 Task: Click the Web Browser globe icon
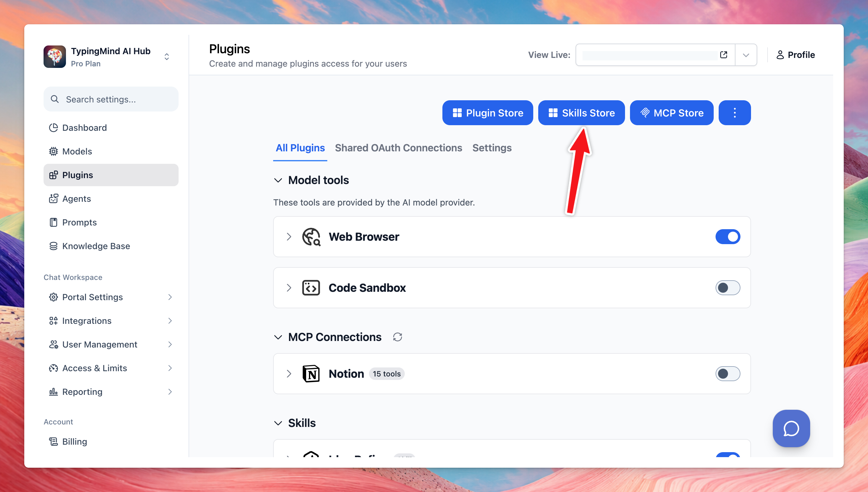click(311, 237)
